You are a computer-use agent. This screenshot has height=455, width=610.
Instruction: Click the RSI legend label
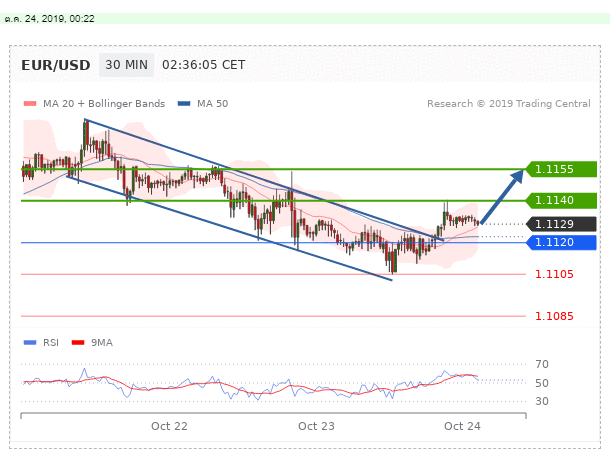click(51, 343)
